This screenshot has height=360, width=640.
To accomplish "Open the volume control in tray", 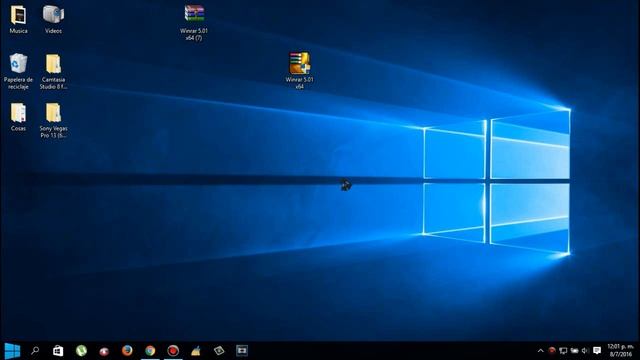I will [x=585, y=351].
